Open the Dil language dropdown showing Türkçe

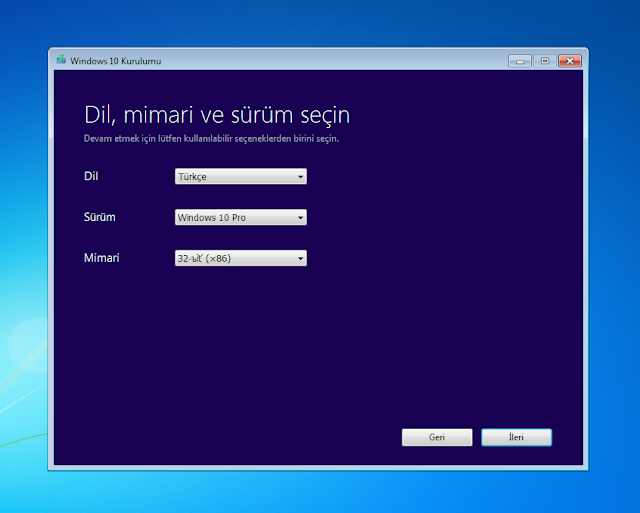[x=241, y=176]
